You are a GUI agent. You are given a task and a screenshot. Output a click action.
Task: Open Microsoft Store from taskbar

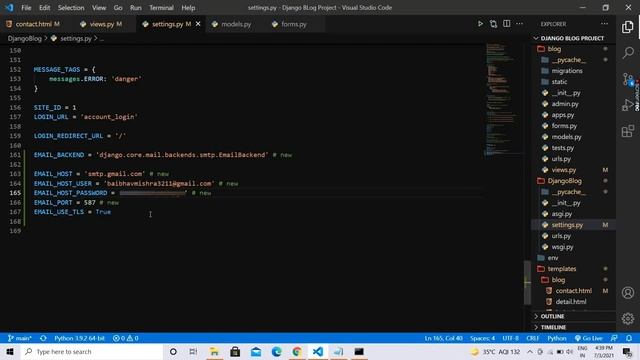(x=235, y=351)
